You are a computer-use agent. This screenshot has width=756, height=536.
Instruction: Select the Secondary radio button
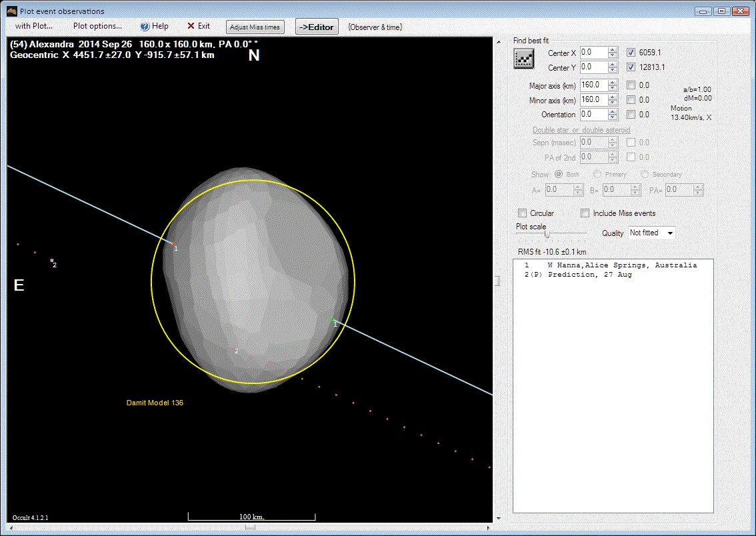pos(645,174)
